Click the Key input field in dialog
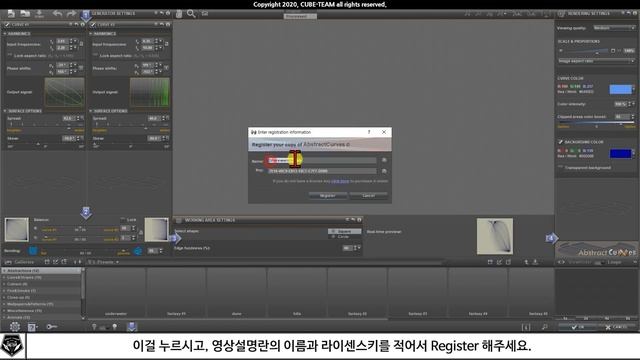This screenshot has width=640, height=360. click(x=322, y=171)
